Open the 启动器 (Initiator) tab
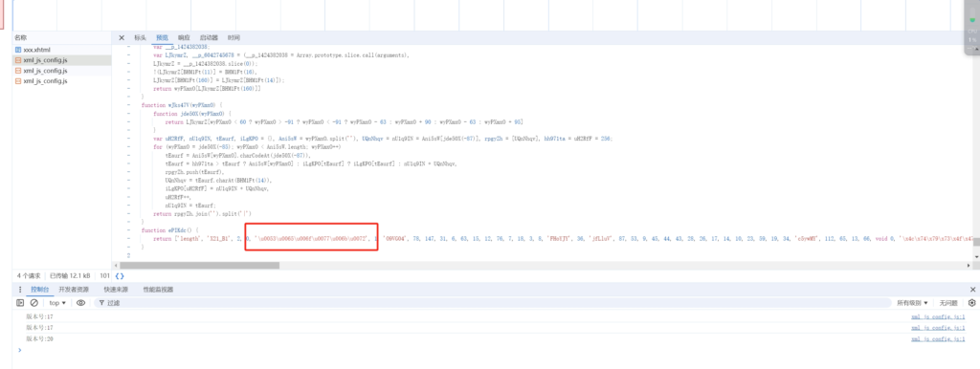The height and width of the screenshot is (369, 980). point(209,37)
